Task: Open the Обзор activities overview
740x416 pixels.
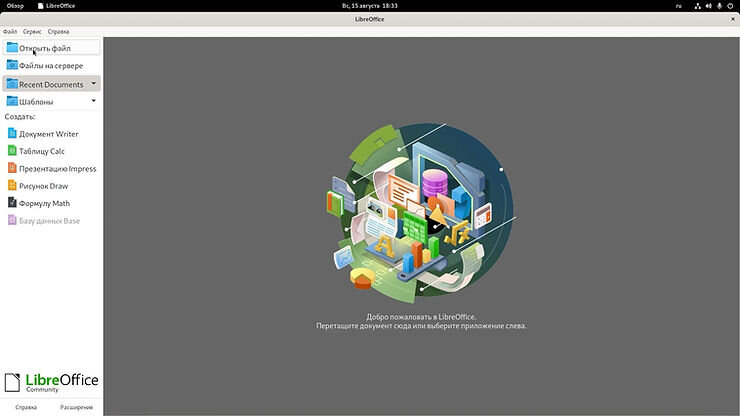Action: (15, 6)
